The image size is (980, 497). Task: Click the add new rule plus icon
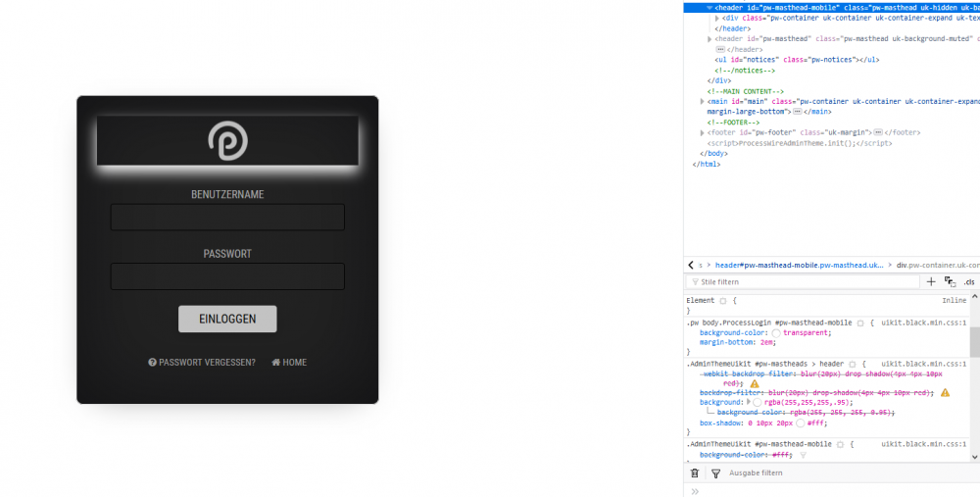point(931,281)
